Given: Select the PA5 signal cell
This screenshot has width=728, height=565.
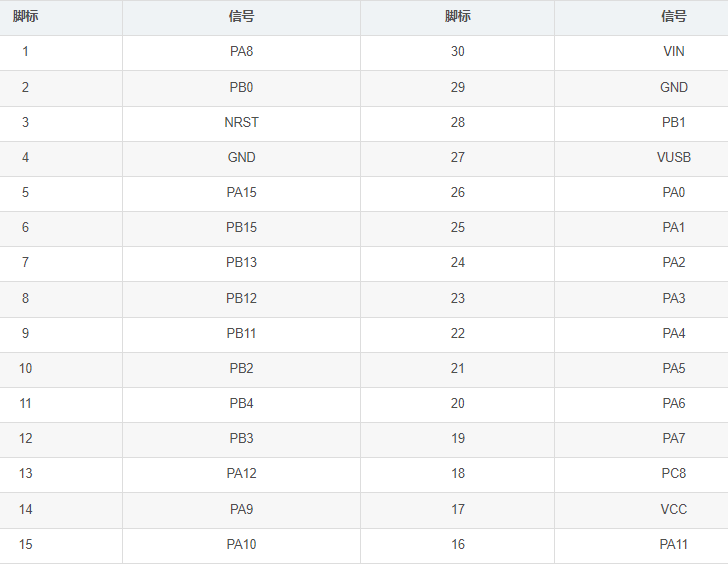Looking at the screenshot, I should pyautogui.click(x=673, y=368).
